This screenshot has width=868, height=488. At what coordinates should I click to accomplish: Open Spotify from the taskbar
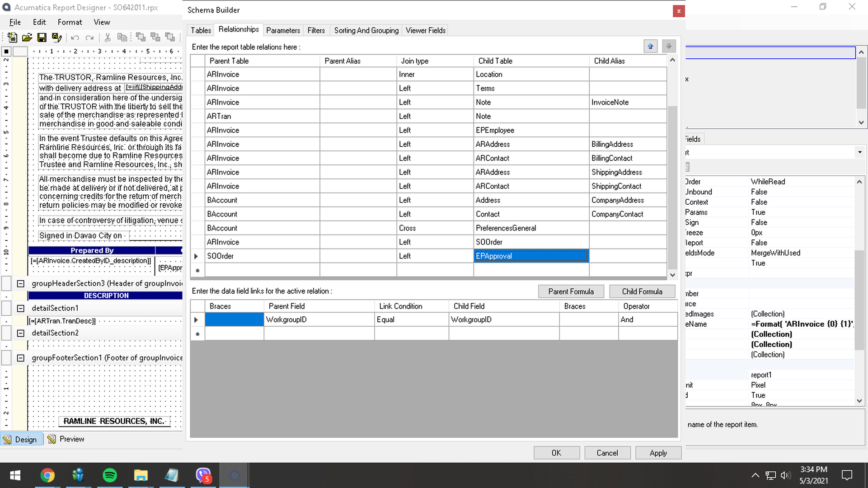tap(110, 475)
